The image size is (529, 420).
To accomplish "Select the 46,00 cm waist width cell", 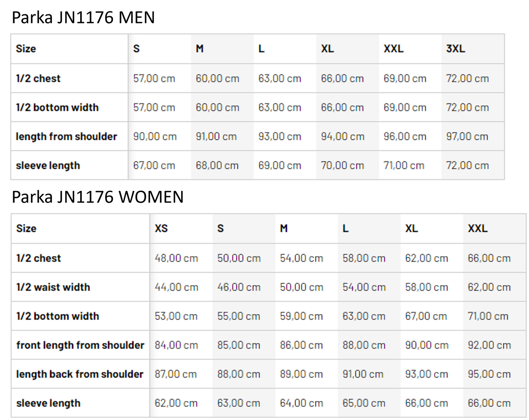I will [x=239, y=287].
